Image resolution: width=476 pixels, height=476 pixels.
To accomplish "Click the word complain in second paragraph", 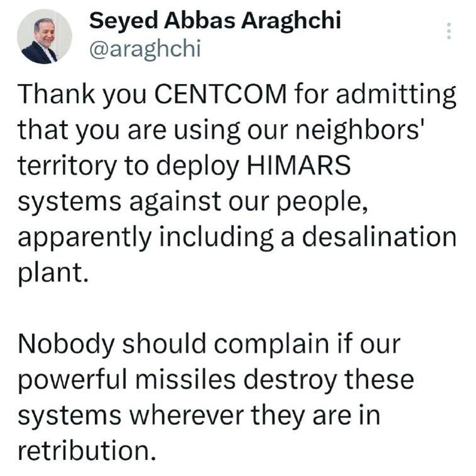I will coord(271,344).
